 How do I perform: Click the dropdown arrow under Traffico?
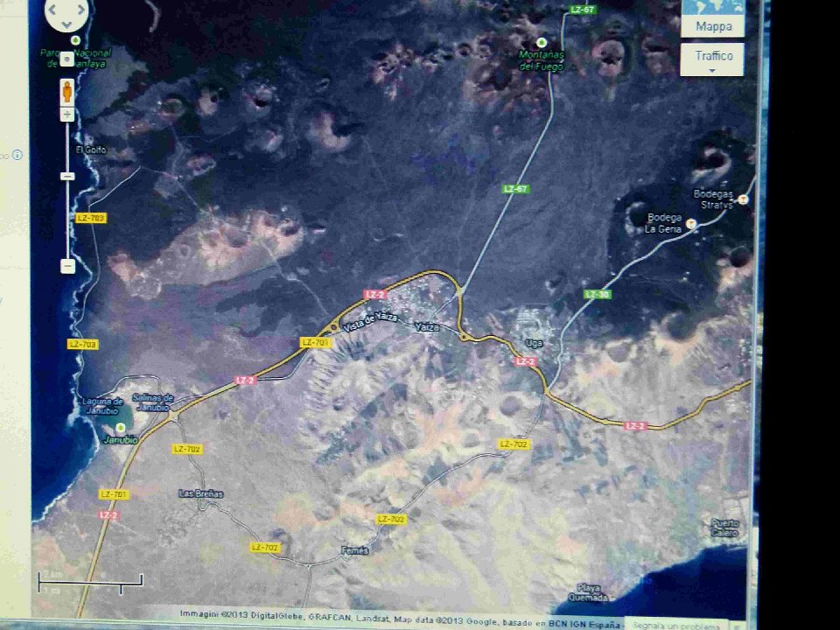coord(712,71)
